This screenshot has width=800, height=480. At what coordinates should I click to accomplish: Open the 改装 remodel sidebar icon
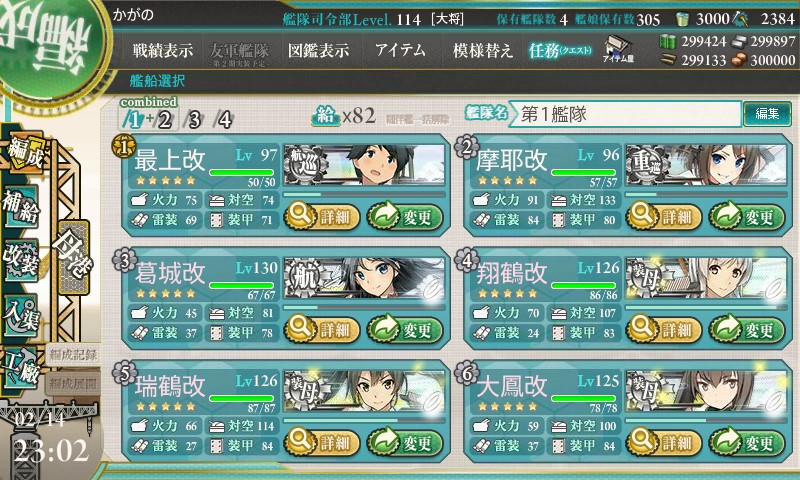pos(21,260)
